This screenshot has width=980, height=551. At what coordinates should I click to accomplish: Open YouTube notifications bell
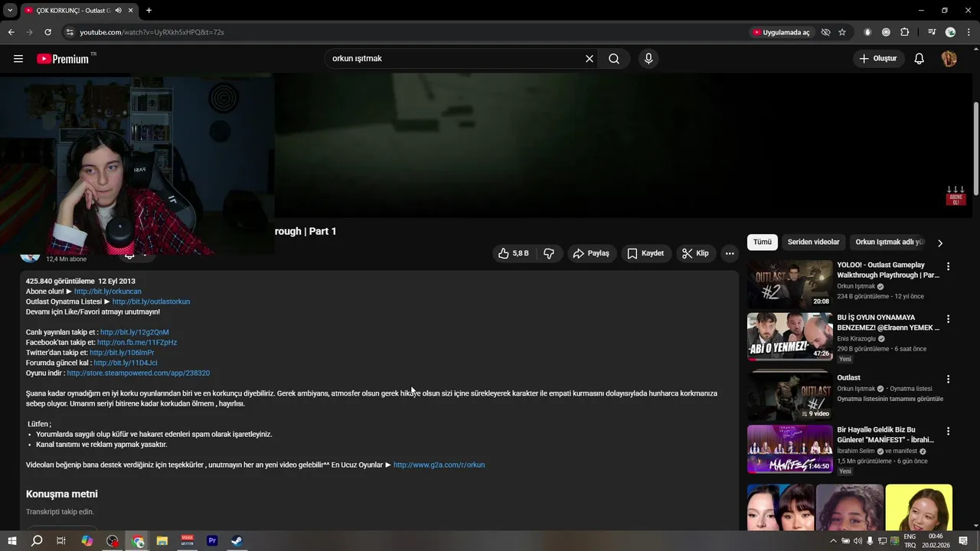point(920,59)
